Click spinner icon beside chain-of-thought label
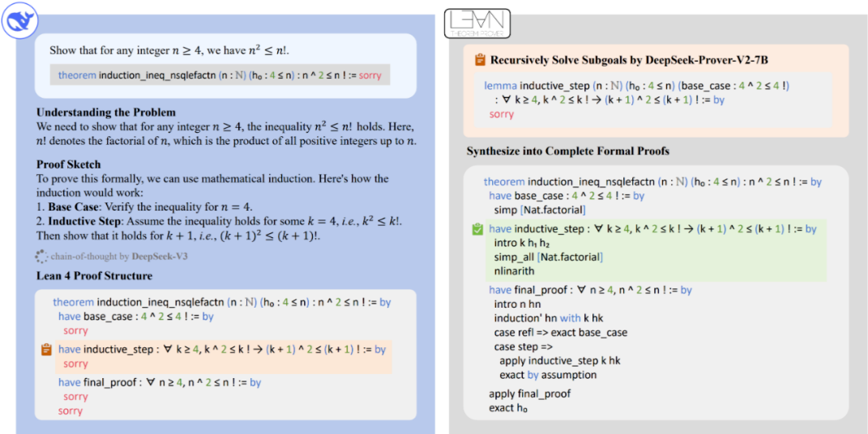The image size is (868, 434). (41, 257)
